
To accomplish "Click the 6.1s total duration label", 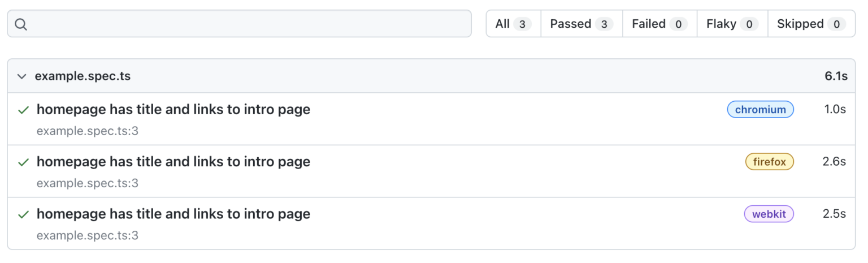I will [x=836, y=76].
